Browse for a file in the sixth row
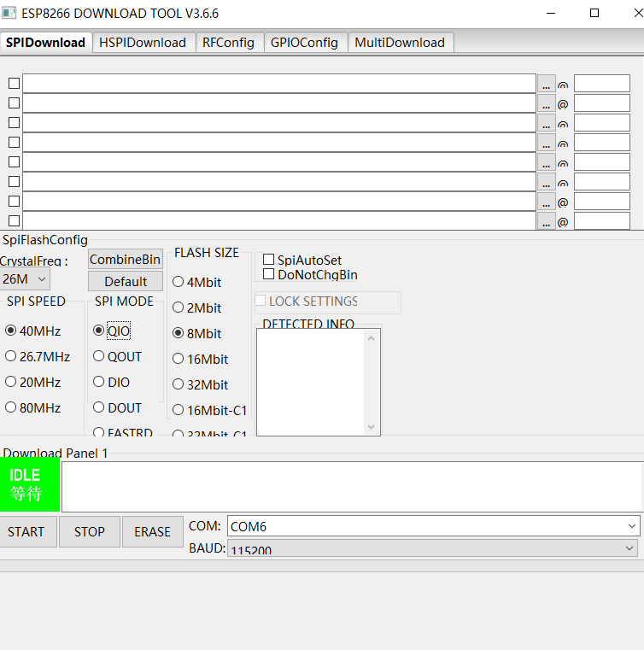The width and height of the screenshot is (644, 650). pyautogui.click(x=546, y=182)
